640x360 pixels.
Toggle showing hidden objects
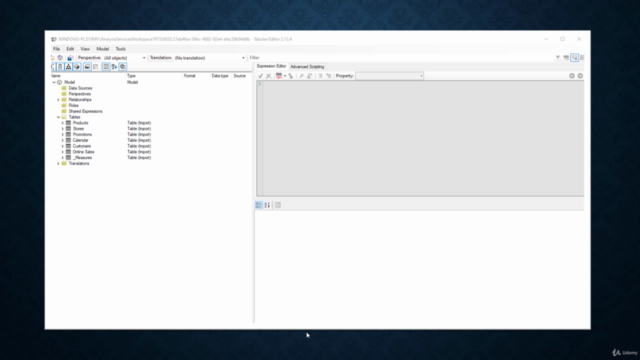pos(96,67)
